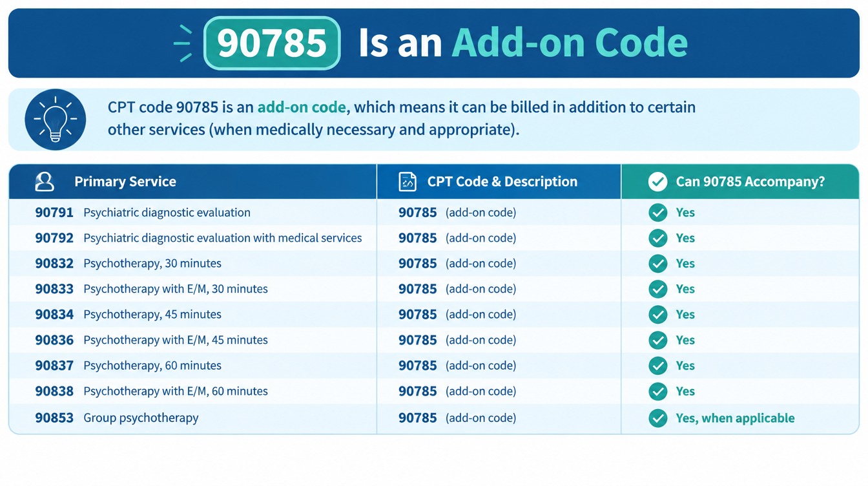The width and height of the screenshot is (868, 486).
Task: Click the highlighted 'add-on code' phrase in the description sentence
Action: pos(302,107)
